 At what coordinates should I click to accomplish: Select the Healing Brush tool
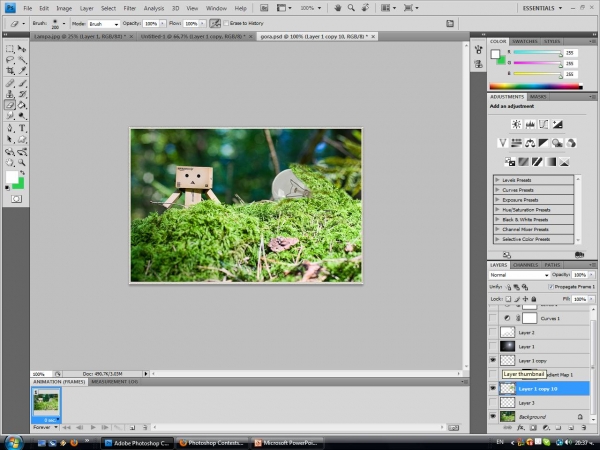click(x=10, y=83)
